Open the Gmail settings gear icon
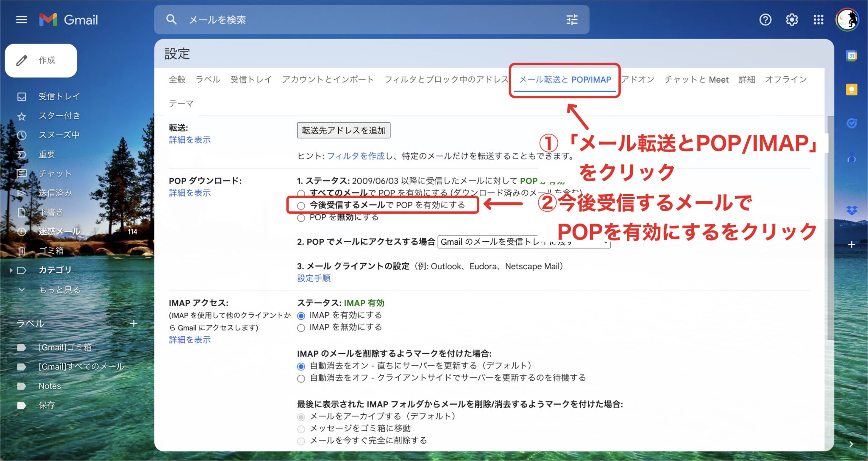868x461 pixels. pyautogui.click(x=791, y=20)
